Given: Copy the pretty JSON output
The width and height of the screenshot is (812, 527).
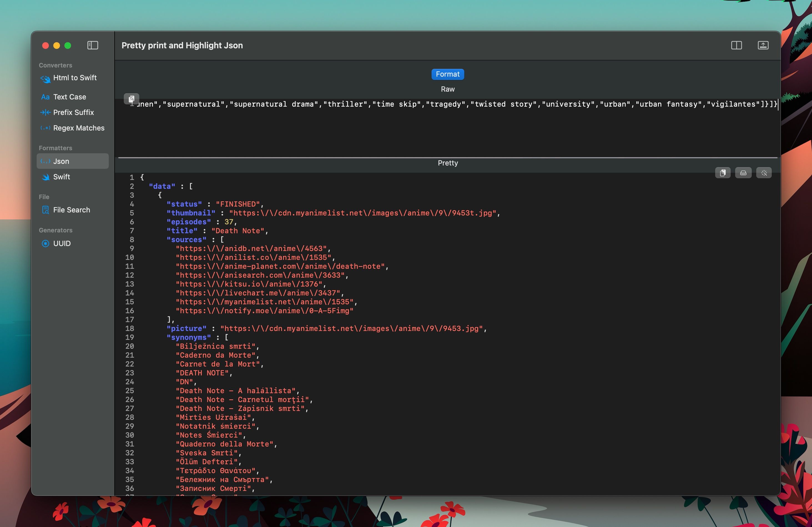Looking at the screenshot, I should tap(723, 173).
